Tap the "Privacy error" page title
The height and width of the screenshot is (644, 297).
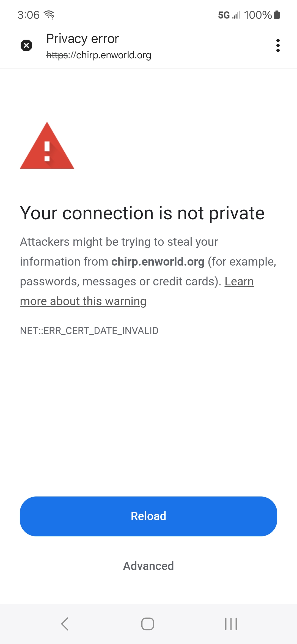82,39
